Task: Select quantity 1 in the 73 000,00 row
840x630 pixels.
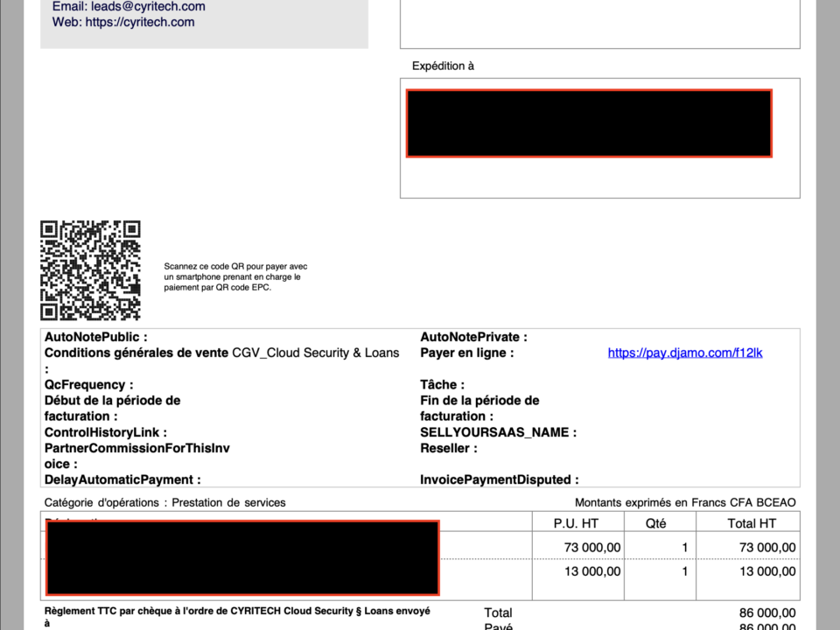Action: tap(684, 548)
